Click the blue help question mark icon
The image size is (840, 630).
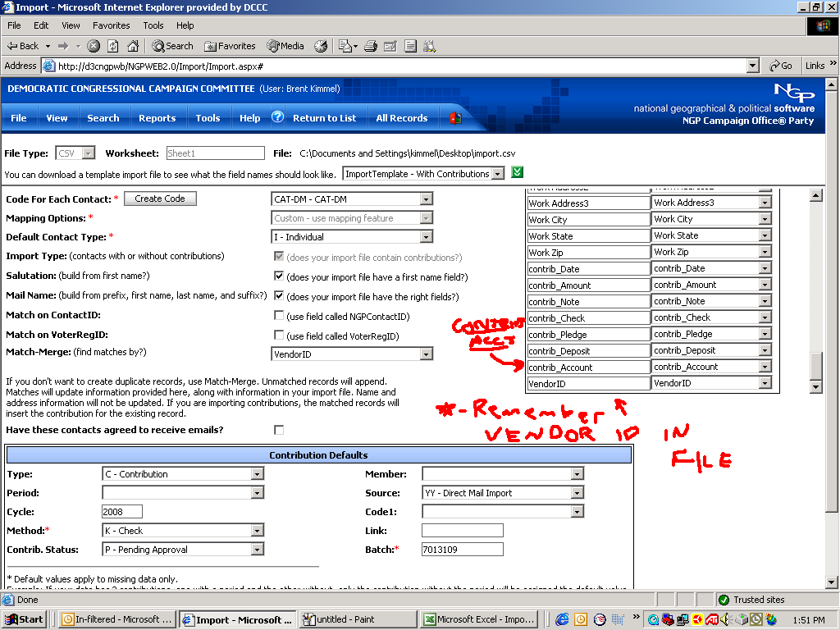point(277,117)
